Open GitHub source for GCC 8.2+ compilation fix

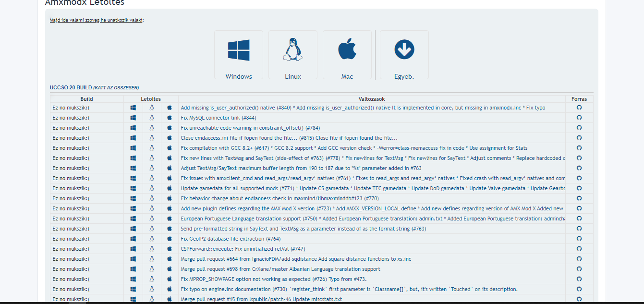pyautogui.click(x=579, y=148)
